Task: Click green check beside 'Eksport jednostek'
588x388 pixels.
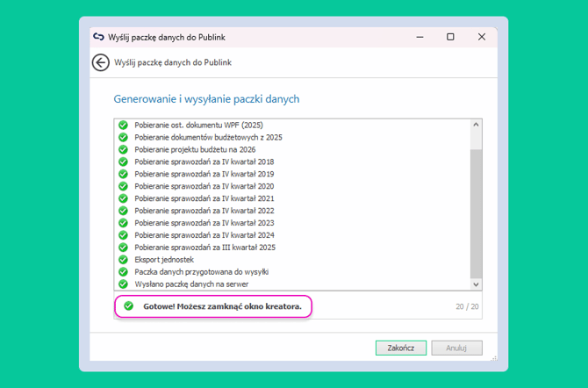Action: tap(124, 260)
